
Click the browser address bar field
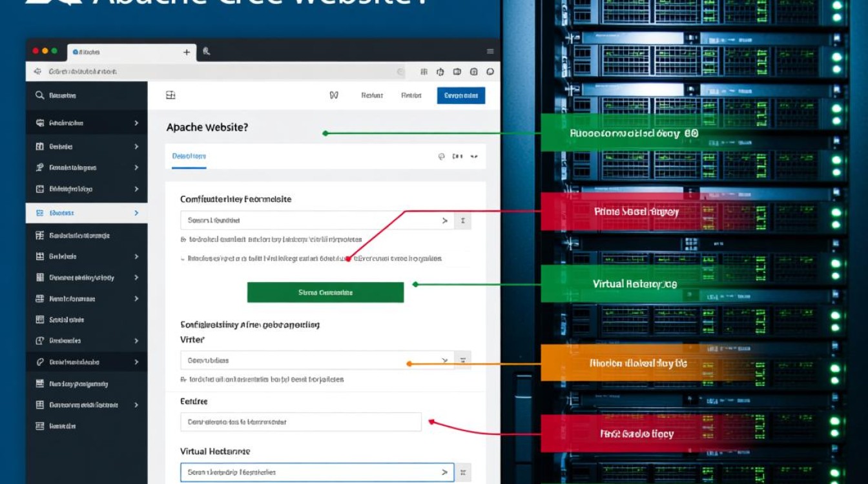click(220, 72)
